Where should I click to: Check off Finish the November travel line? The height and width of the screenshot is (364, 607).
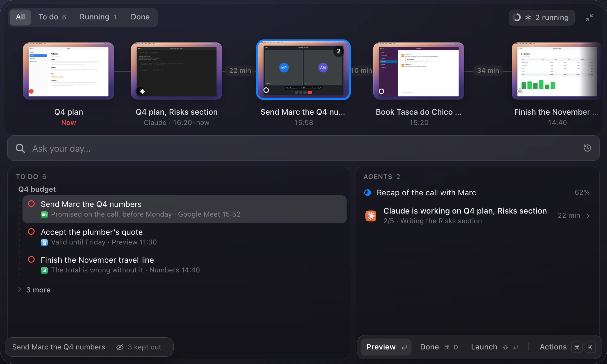[x=31, y=260]
